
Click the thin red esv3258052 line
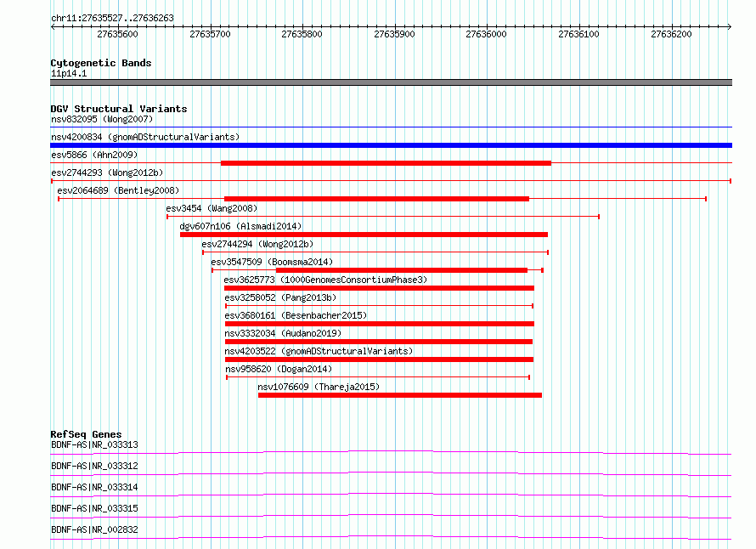[x=379, y=306]
